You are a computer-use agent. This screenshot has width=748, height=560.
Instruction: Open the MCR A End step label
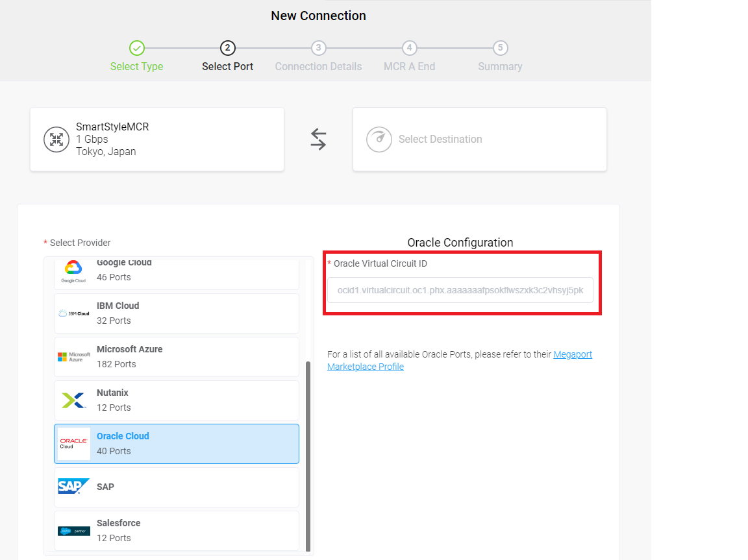click(x=409, y=66)
